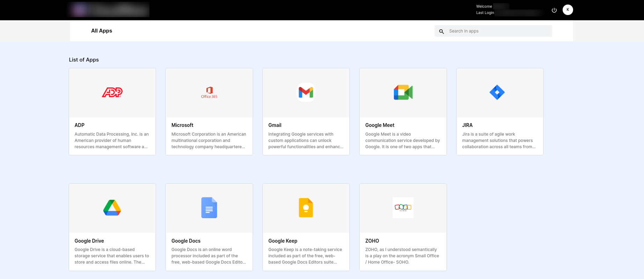Click the Google Keep app title
This screenshot has width=644, height=279.
pos(283,241)
